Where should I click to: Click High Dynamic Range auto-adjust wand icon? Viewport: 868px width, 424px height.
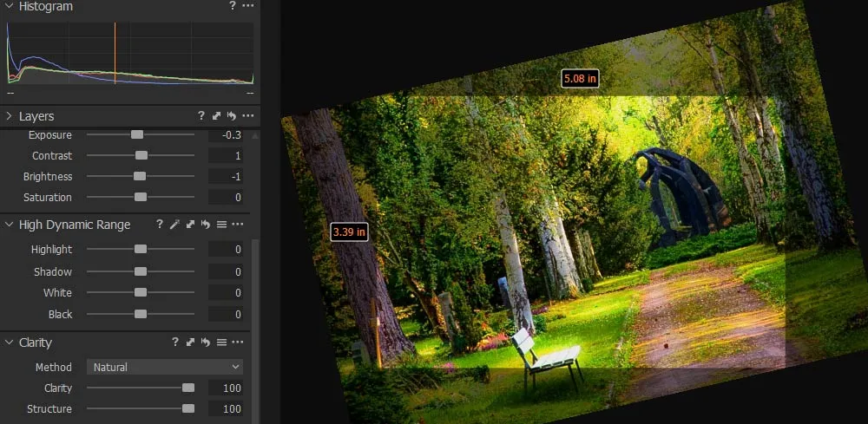[x=174, y=225]
